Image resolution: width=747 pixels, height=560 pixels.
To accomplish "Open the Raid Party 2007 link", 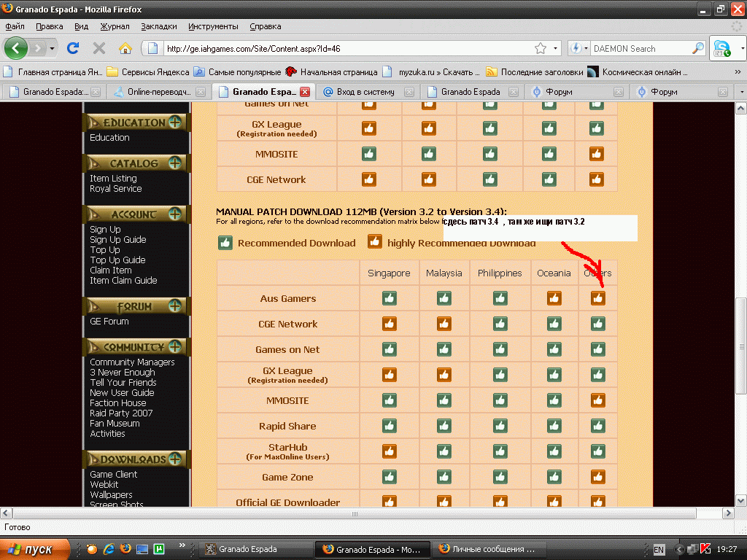I will tap(121, 413).
